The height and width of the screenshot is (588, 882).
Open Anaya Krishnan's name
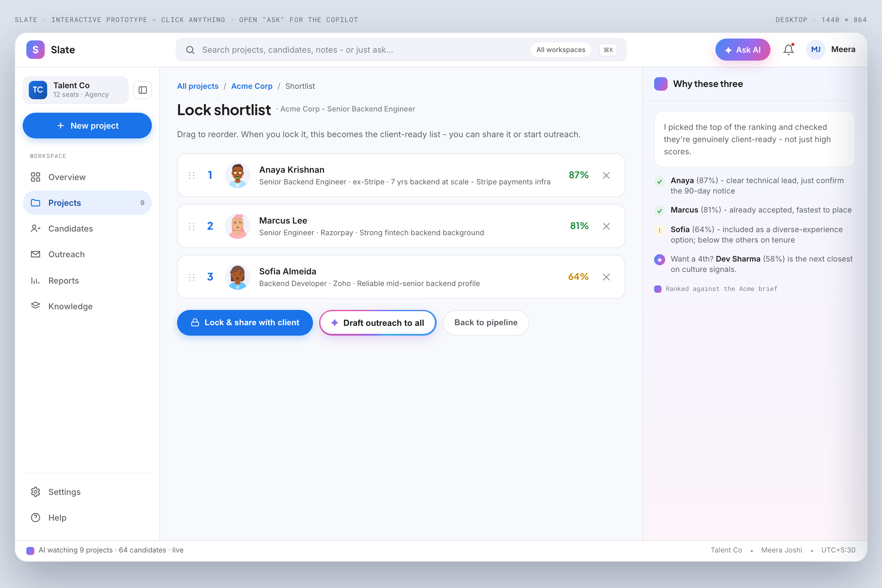click(291, 170)
